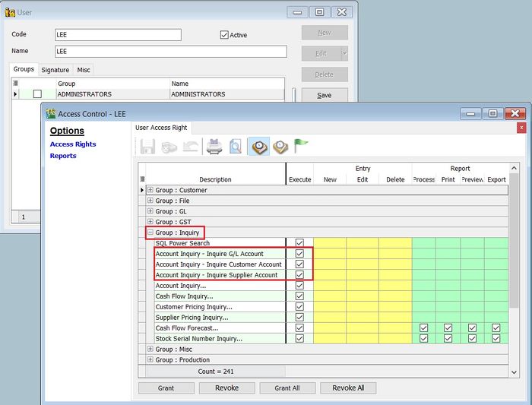
Task: Uncheck Execute for SQL Power Search
Action: (x=299, y=243)
